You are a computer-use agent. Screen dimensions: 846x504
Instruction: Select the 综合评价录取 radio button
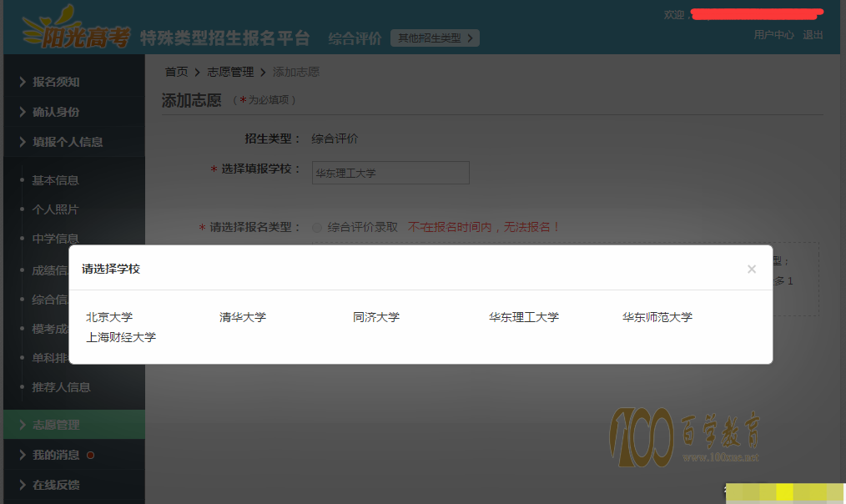coord(317,228)
